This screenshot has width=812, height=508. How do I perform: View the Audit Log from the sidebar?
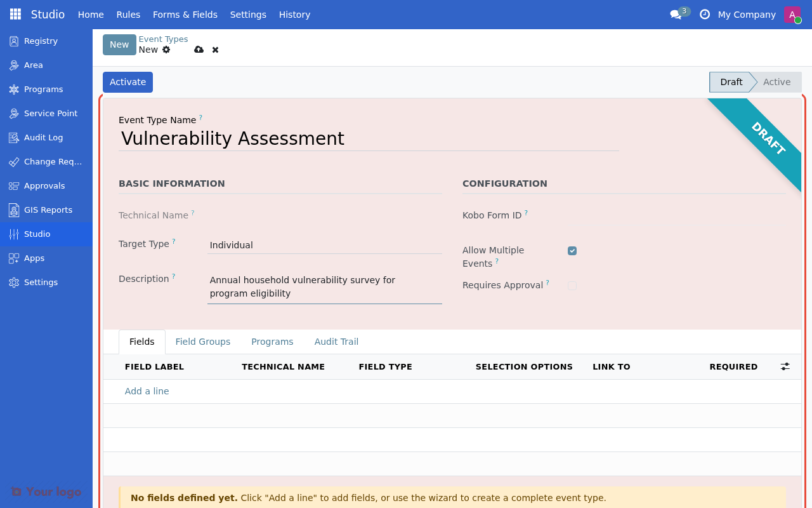click(x=43, y=137)
